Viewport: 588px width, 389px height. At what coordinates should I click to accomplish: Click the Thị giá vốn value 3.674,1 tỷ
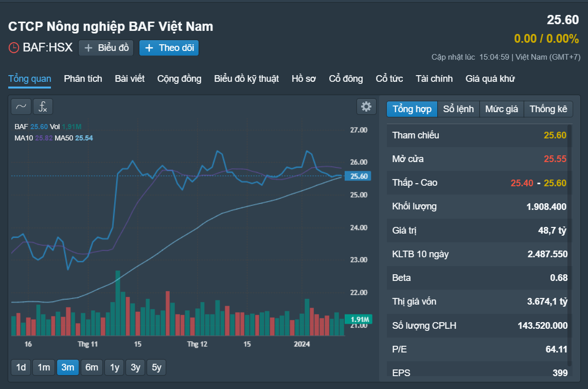pos(547,302)
